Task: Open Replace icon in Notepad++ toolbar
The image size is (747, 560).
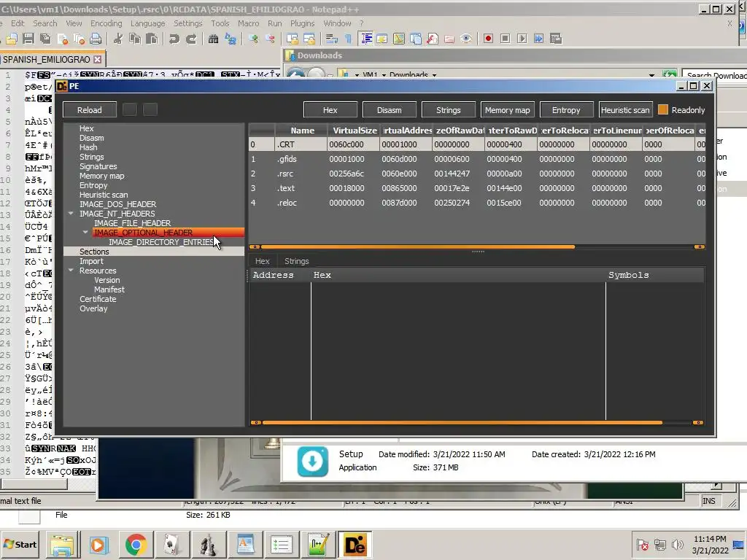Action: point(231,39)
